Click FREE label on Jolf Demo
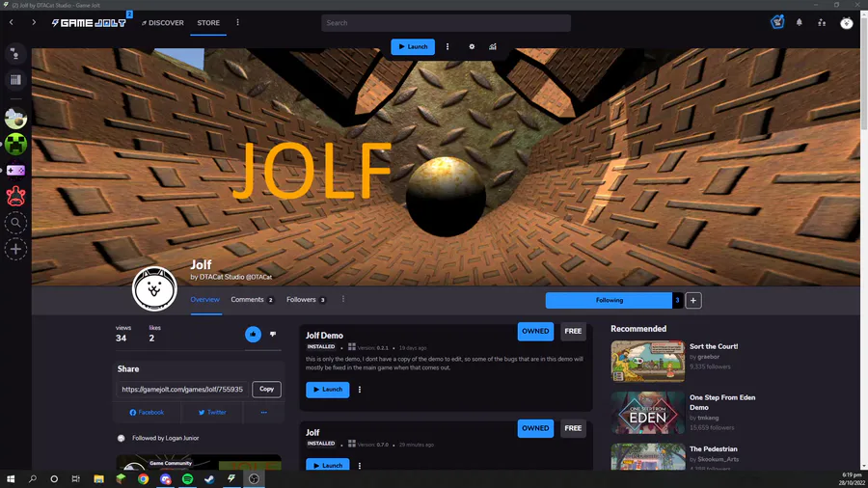Image resolution: width=868 pixels, height=488 pixels. (x=573, y=331)
